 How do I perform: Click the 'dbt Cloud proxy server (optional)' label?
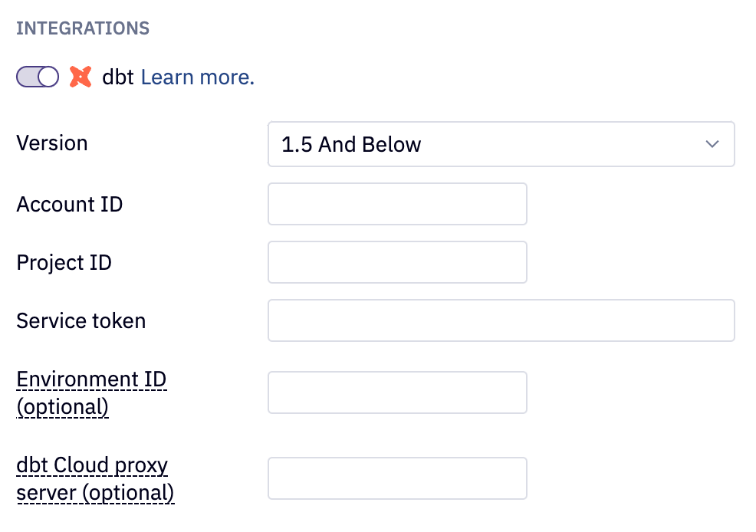click(x=95, y=478)
